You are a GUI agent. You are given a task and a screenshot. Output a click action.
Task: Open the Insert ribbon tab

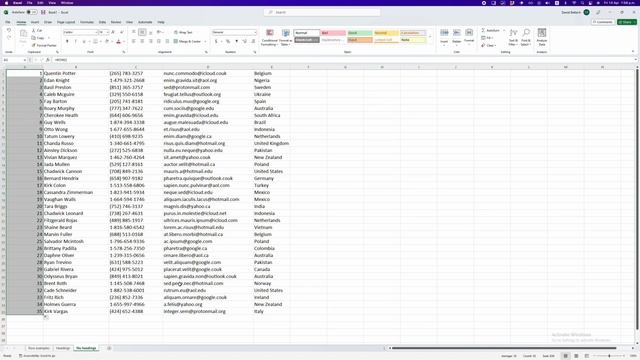pos(35,22)
